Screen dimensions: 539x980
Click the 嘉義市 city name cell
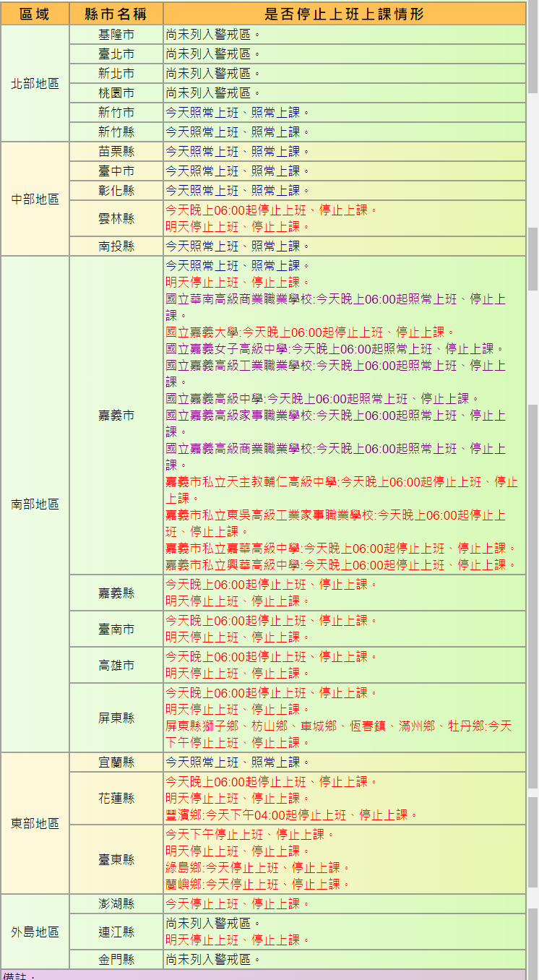(x=116, y=415)
